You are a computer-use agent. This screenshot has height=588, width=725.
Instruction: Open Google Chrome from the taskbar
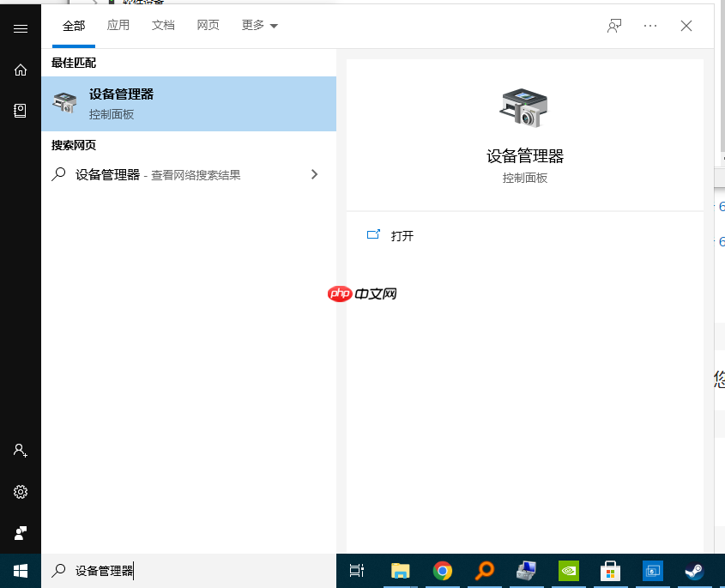click(442, 570)
